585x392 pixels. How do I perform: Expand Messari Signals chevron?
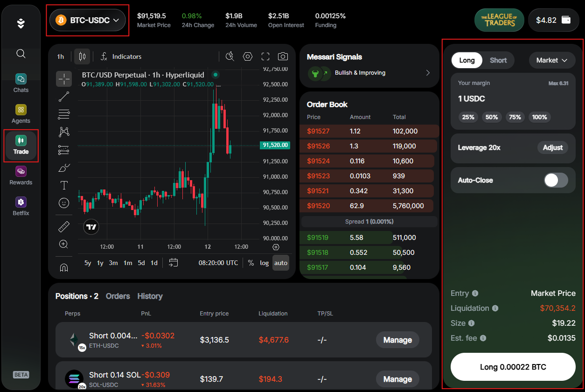[x=428, y=73]
